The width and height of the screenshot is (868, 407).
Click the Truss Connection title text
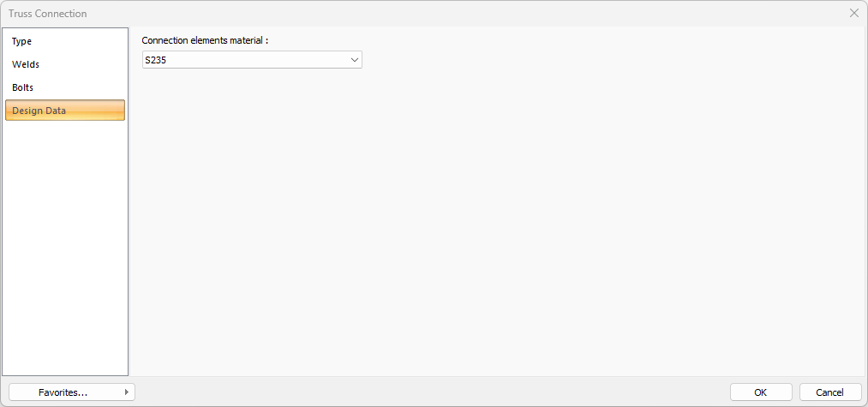[48, 14]
